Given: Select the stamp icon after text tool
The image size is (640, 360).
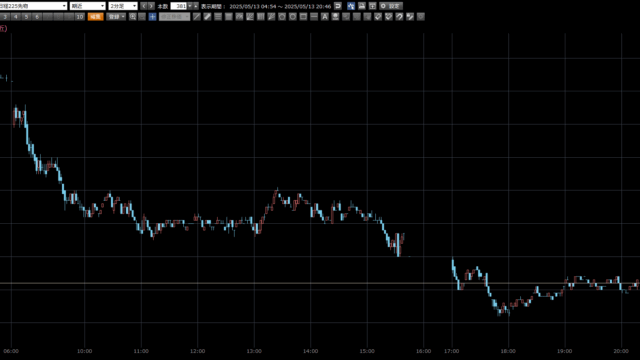Looking at the screenshot, I should (x=335, y=17).
